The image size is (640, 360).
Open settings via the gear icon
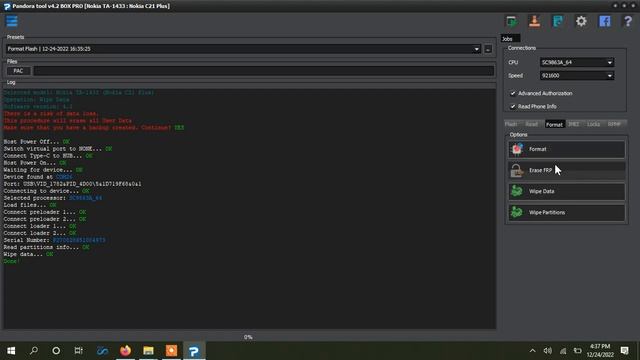(581, 21)
